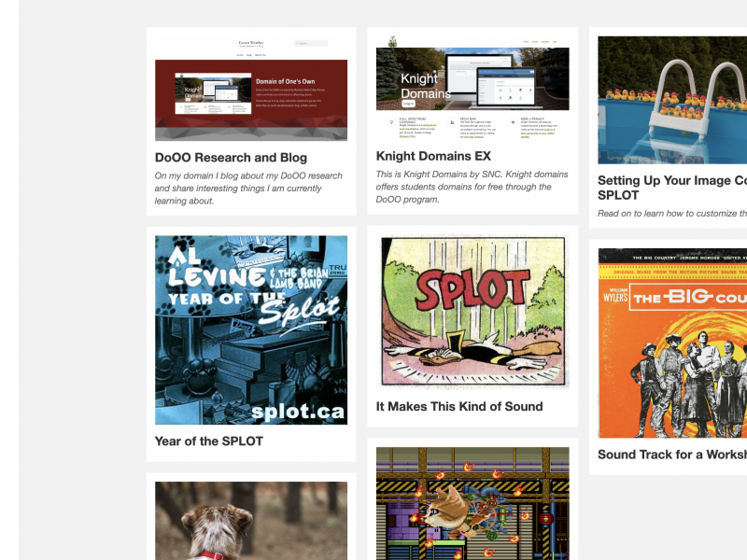Select the Knight Domains laptop screenshot thumbnail

(x=472, y=78)
